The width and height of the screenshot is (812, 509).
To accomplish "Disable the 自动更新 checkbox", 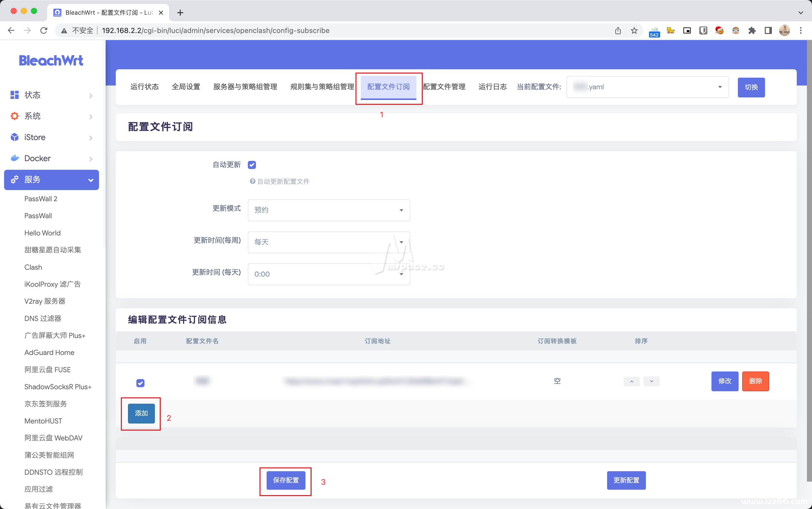I will 252,165.
